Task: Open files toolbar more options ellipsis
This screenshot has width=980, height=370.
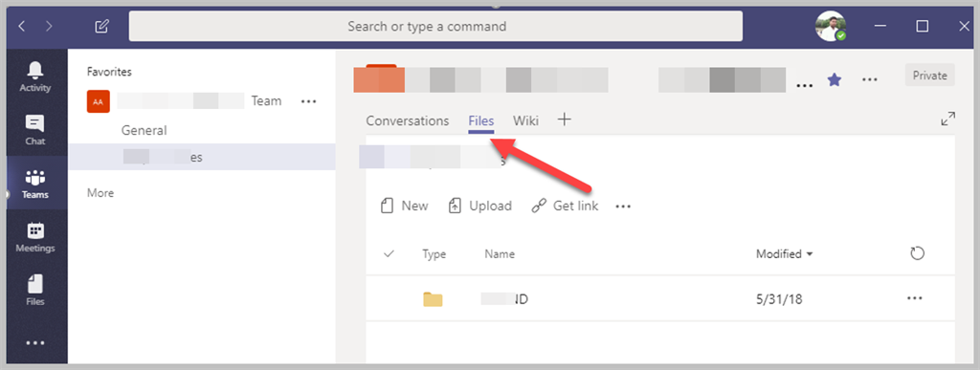Action: (623, 207)
